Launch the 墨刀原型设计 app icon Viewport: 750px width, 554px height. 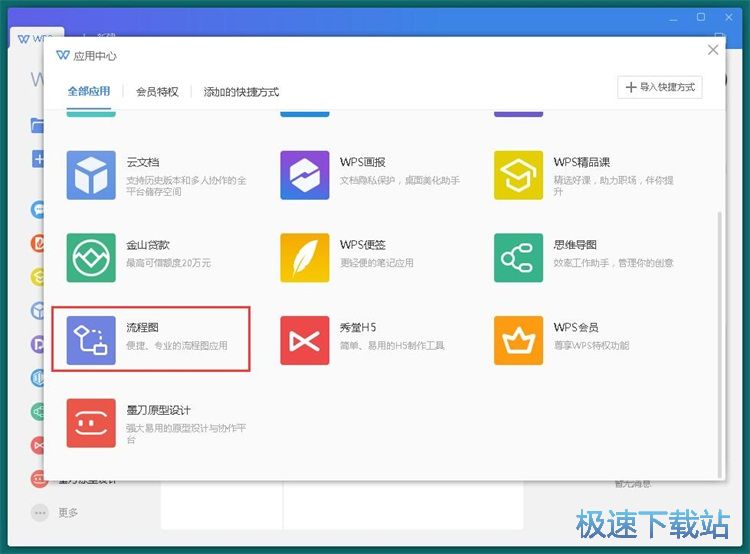[x=91, y=423]
